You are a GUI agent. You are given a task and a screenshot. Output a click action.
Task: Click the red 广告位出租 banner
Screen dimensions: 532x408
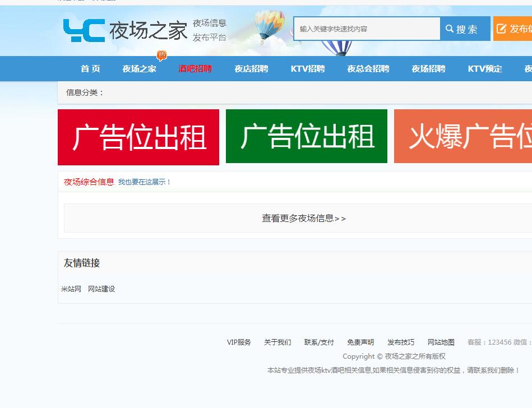click(138, 137)
